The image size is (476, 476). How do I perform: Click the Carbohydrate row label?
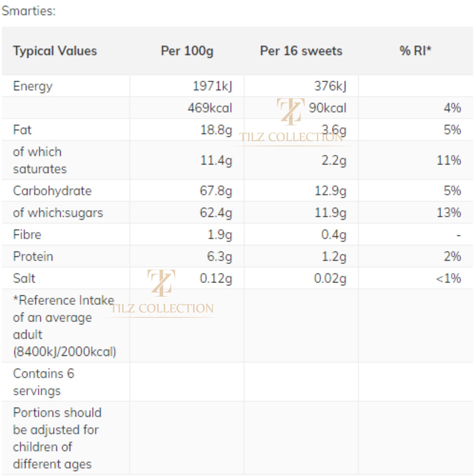(x=52, y=191)
